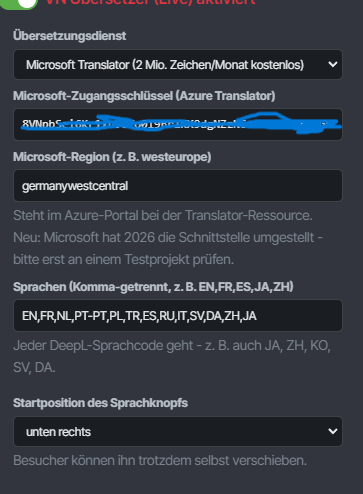Screen dimensions: 363x494
Task: Click the DeepL-Sprachcode helper text
Action: [x=172, y=356]
